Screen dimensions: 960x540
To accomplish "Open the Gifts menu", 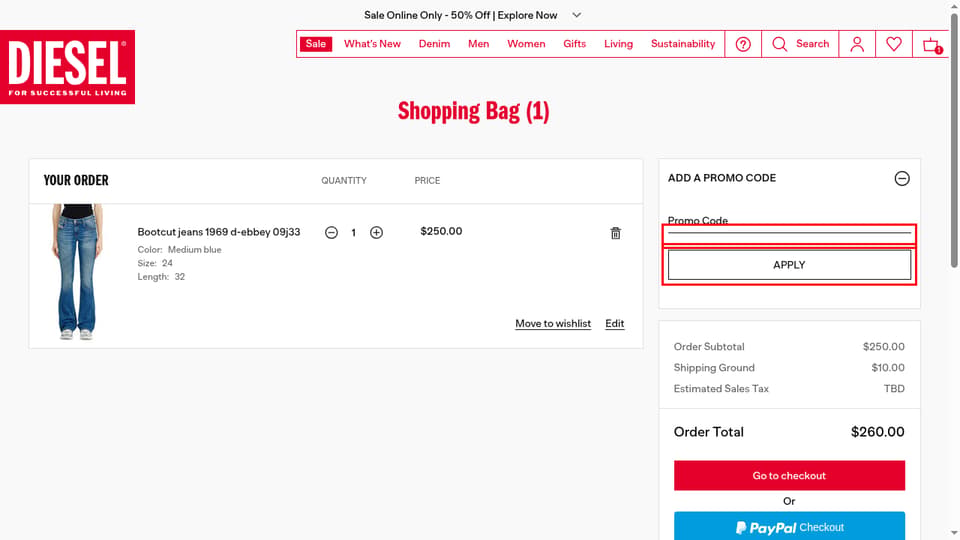I will (x=574, y=44).
